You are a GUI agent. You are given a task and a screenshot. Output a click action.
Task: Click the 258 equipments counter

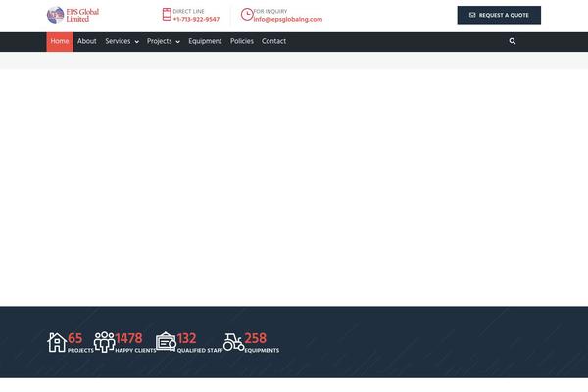click(x=256, y=338)
